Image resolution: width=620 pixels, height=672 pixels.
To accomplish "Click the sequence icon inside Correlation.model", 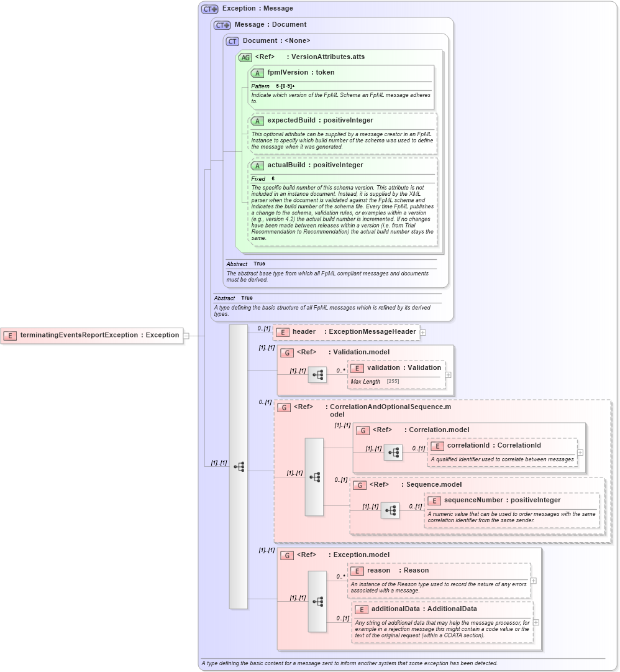I will (393, 452).
